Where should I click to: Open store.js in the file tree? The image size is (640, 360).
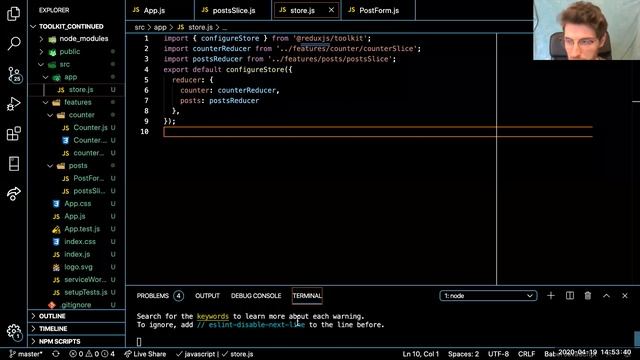[76, 89]
